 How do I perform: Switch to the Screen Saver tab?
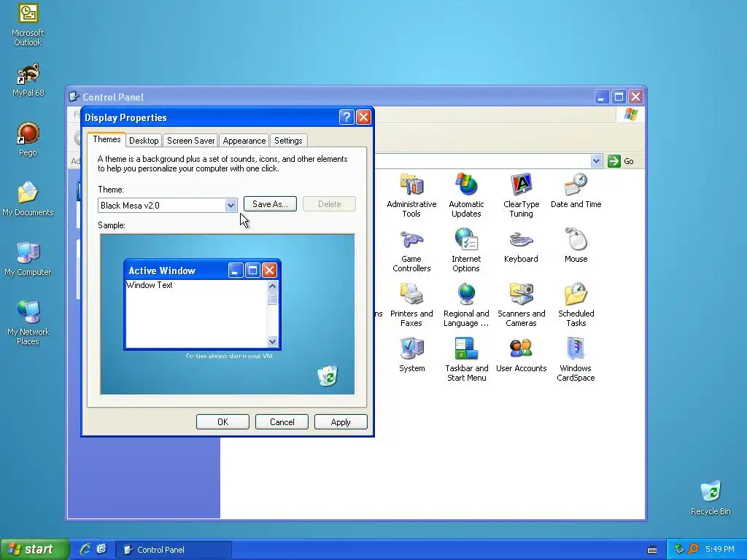click(x=190, y=141)
